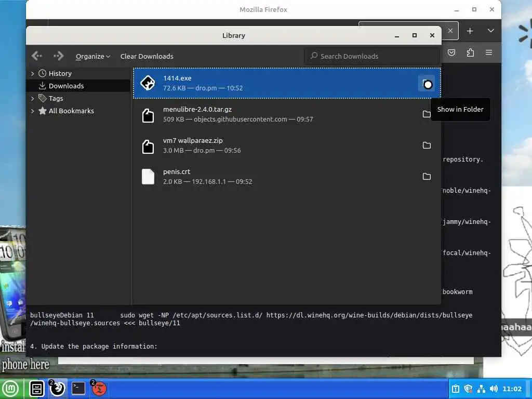Image resolution: width=532 pixels, height=399 pixels.
Task: Open the file manager taskbar icon
Action: 37,389
